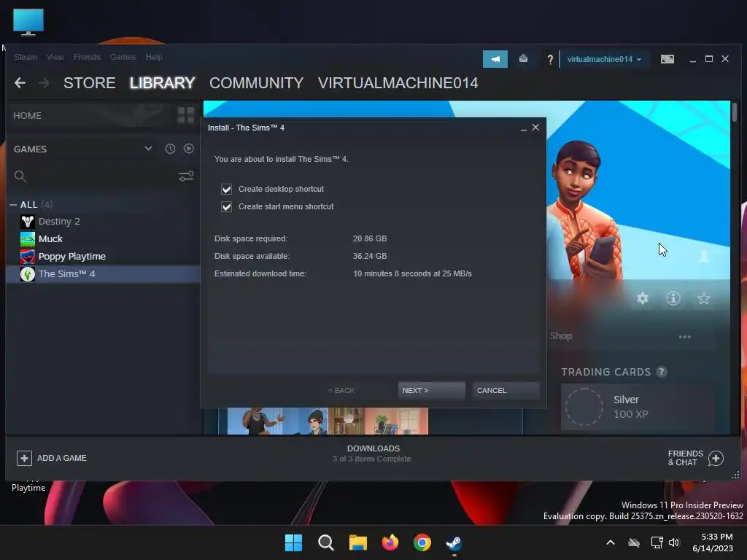Expand the GAMES filter dropdown
The height and width of the screenshot is (560, 747).
tap(148, 149)
